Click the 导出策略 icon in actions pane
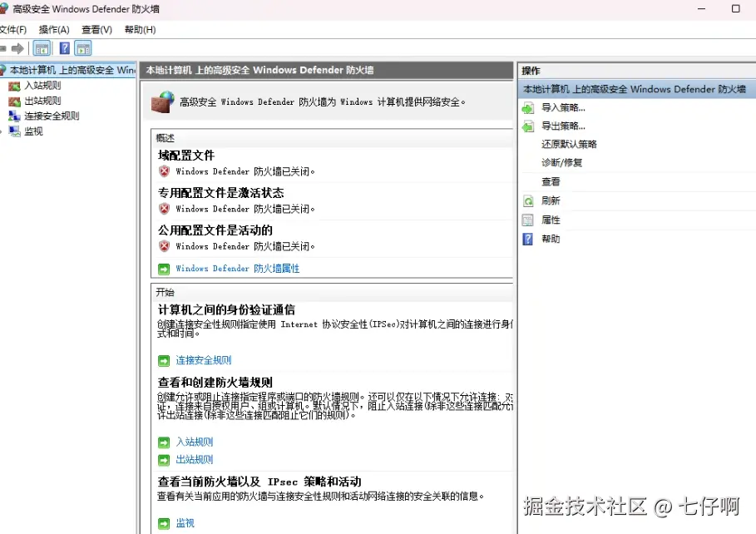 (x=528, y=126)
